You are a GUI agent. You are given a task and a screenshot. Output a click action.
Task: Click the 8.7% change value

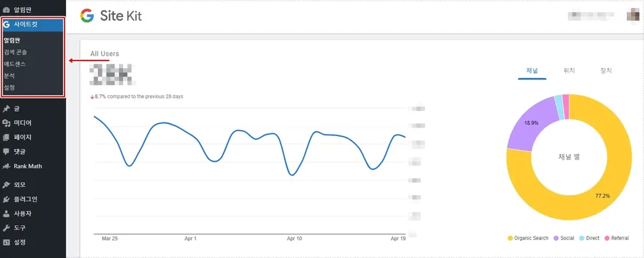100,97
